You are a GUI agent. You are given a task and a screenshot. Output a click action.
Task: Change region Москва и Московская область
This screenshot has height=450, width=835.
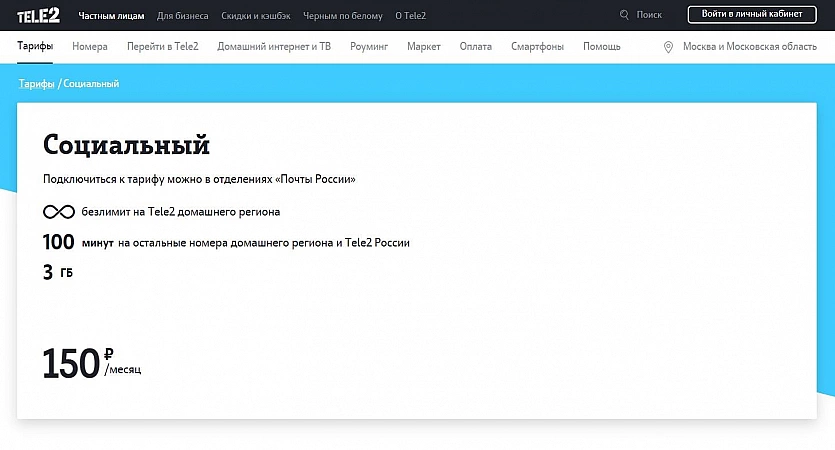[x=749, y=47]
